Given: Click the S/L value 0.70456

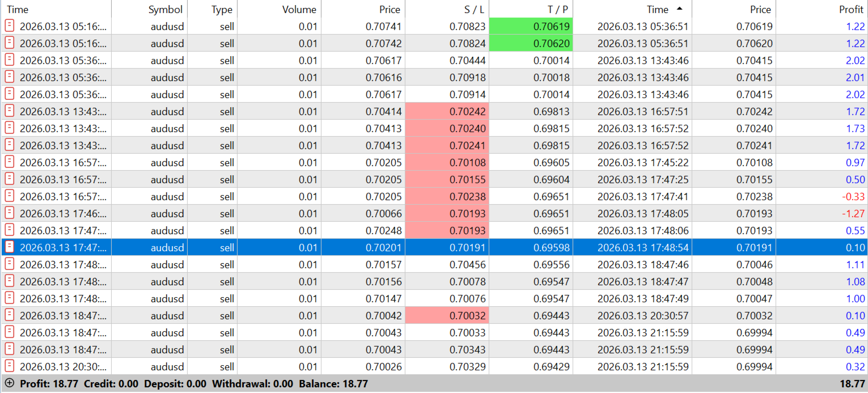Looking at the screenshot, I should click(x=468, y=264).
